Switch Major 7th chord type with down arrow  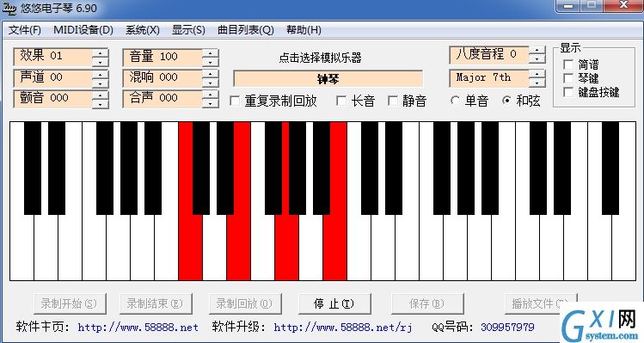537,83
